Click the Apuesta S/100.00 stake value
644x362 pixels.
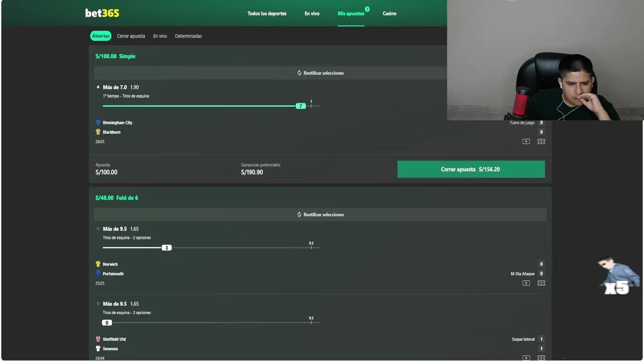pos(106,172)
